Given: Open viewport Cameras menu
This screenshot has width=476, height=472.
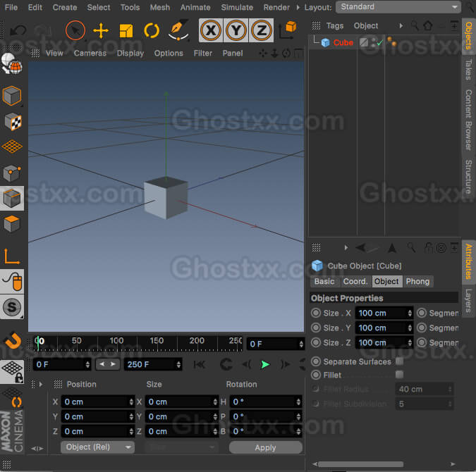Looking at the screenshot, I should tap(90, 53).
